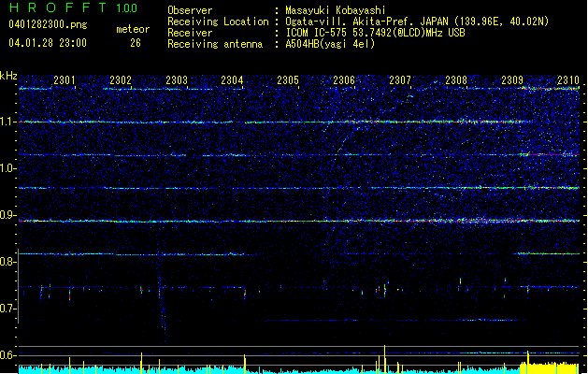Click the 2301 time marker

tap(65, 80)
